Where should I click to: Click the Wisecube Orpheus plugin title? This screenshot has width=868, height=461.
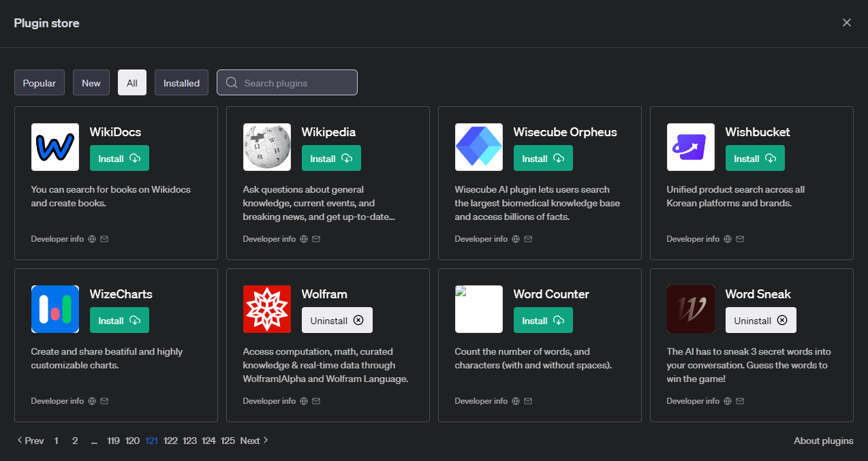tap(565, 132)
